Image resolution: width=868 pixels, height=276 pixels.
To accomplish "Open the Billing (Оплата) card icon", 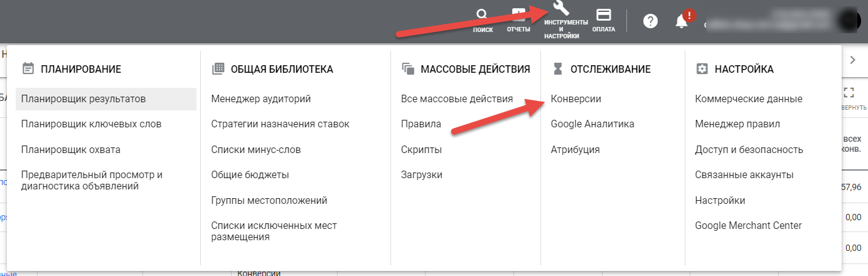I will (x=603, y=16).
